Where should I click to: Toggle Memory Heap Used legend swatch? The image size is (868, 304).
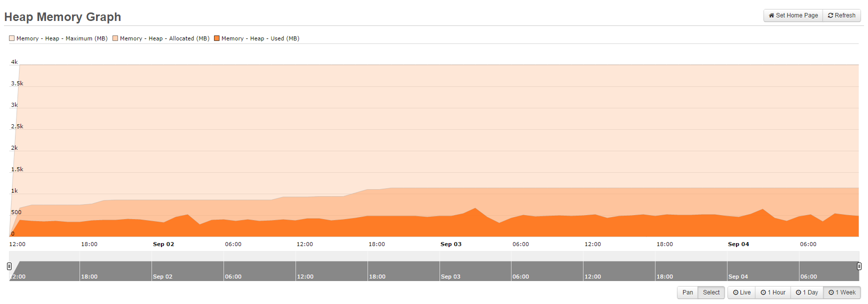pyautogui.click(x=217, y=38)
